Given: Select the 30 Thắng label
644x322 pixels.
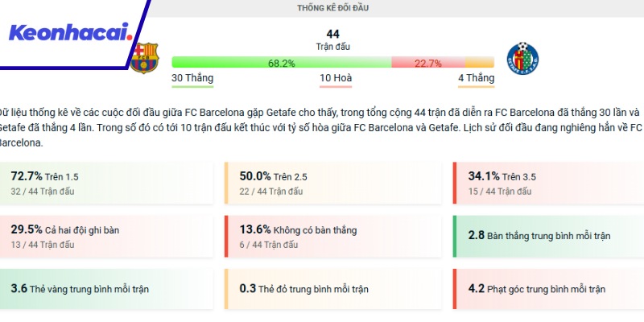Looking at the screenshot, I should click(193, 78).
